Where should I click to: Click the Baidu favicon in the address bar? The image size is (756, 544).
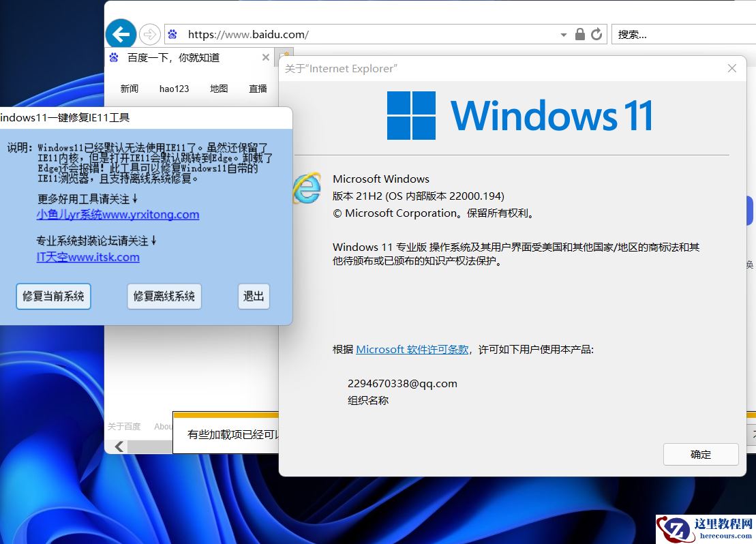point(173,34)
